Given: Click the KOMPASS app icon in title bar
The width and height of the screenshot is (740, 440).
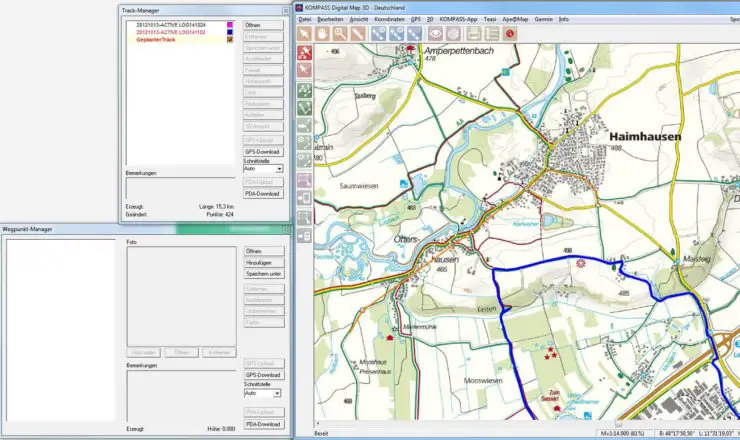Looking at the screenshot, I should 299,8.
